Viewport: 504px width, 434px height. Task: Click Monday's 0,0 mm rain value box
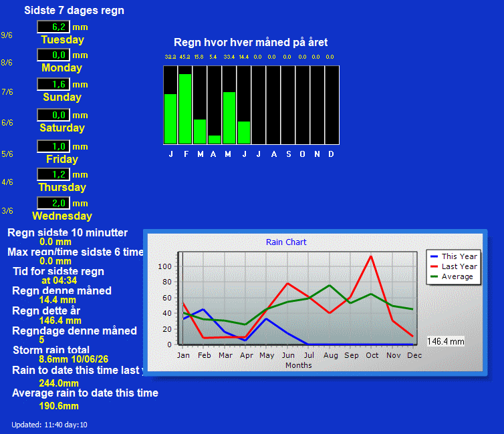coord(53,55)
